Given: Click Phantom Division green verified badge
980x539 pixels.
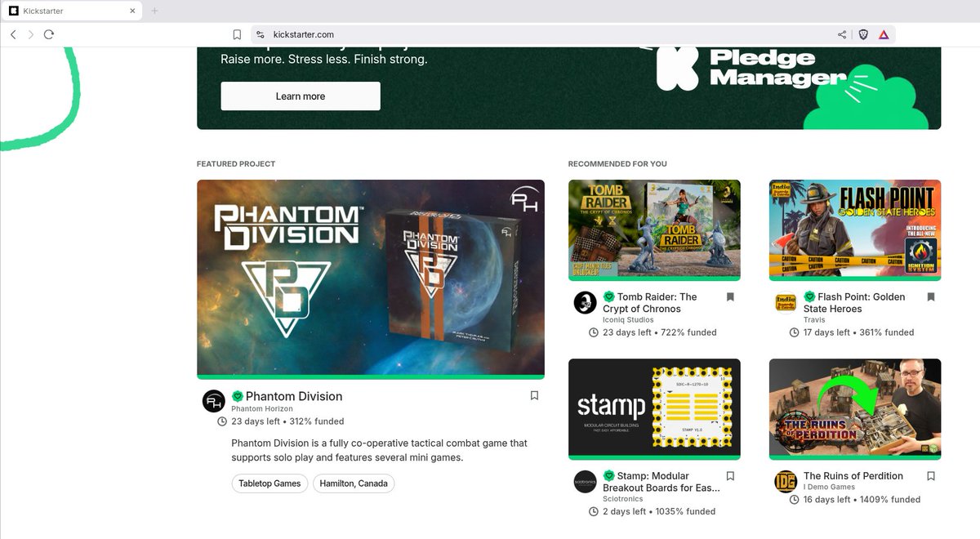Looking at the screenshot, I should tap(238, 396).
